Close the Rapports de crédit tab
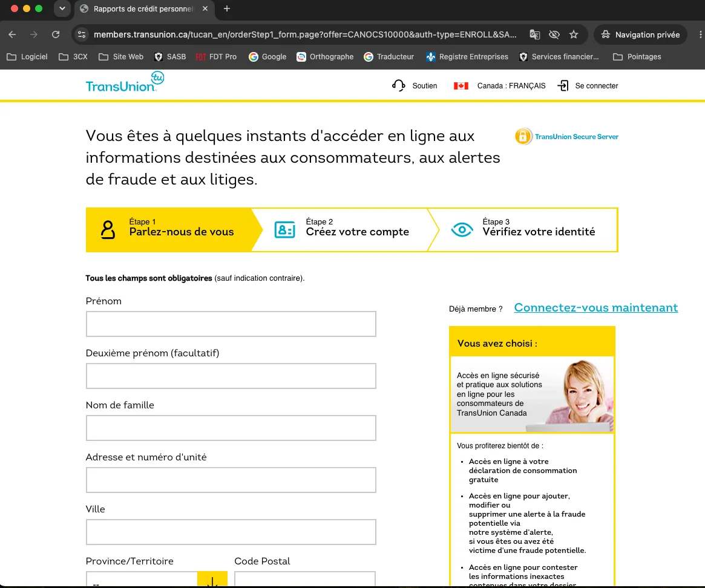705x588 pixels. [205, 8]
